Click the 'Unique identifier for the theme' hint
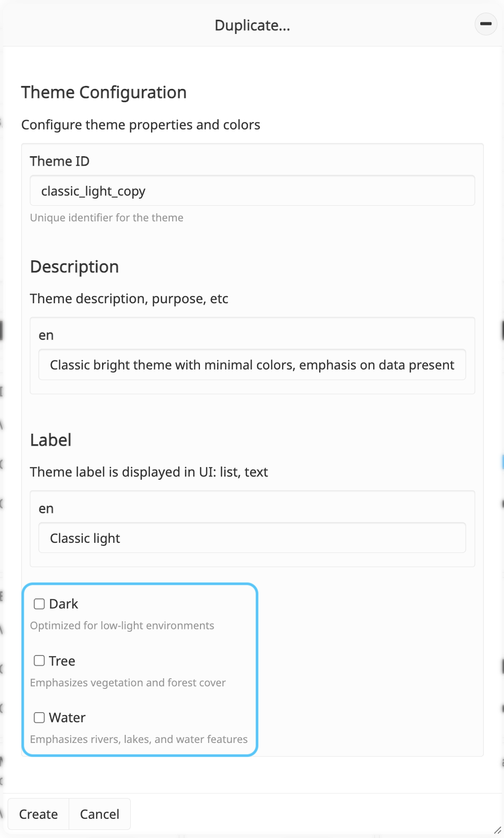504x838 pixels. click(x=107, y=218)
